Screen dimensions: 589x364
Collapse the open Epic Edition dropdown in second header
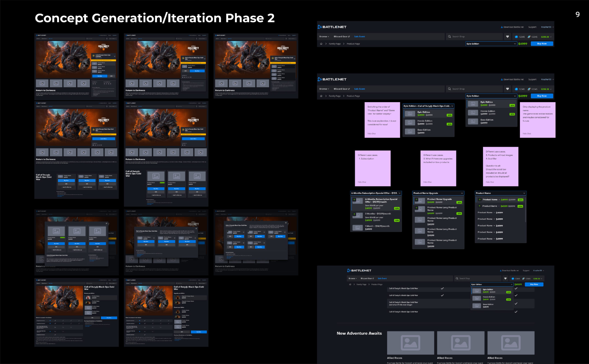(x=491, y=96)
